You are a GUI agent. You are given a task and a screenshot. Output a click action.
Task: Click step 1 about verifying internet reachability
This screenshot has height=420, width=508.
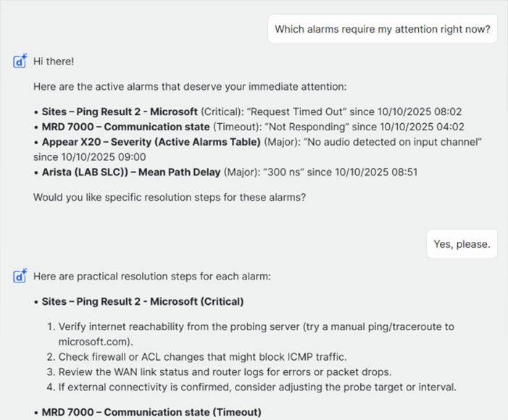(257, 327)
